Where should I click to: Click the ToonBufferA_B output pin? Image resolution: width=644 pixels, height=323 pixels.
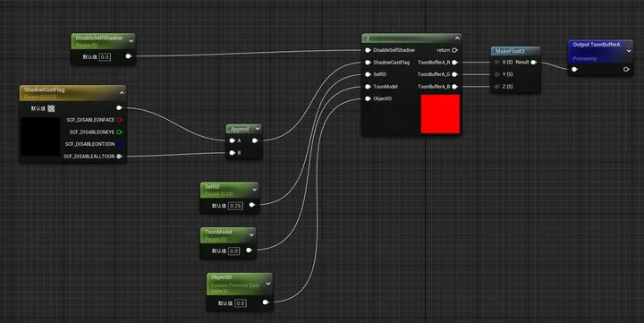[x=454, y=87]
